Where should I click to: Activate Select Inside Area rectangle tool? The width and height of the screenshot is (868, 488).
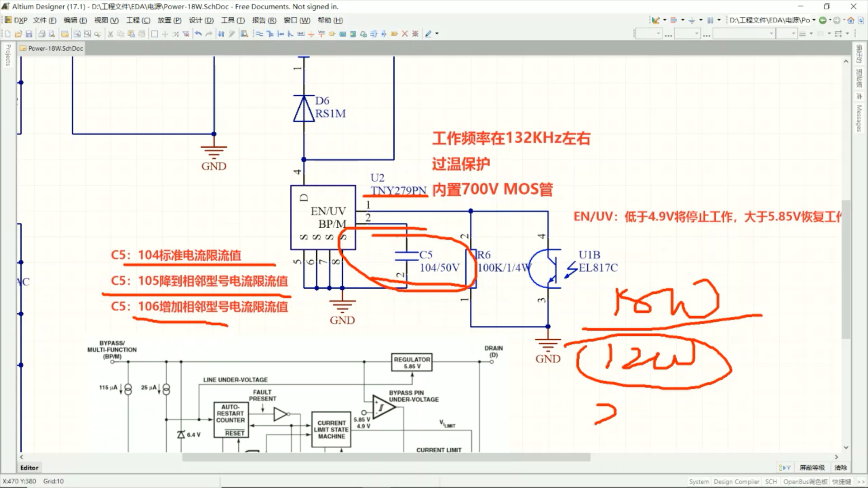click(154, 34)
